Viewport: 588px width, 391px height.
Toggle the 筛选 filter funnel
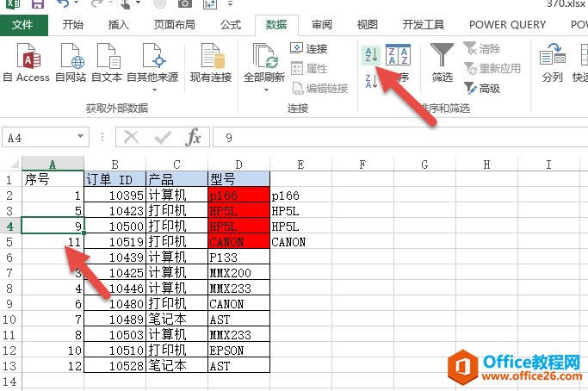pyautogui.click(x=443, y=63)
